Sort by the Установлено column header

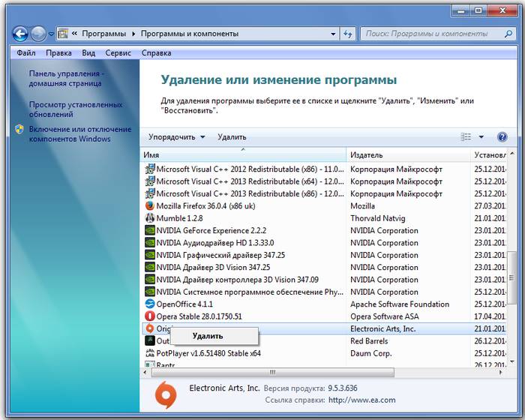click(489, 154)
